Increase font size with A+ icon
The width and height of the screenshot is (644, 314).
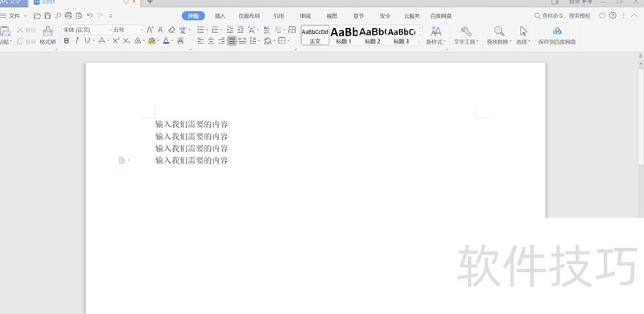[150, 30]
